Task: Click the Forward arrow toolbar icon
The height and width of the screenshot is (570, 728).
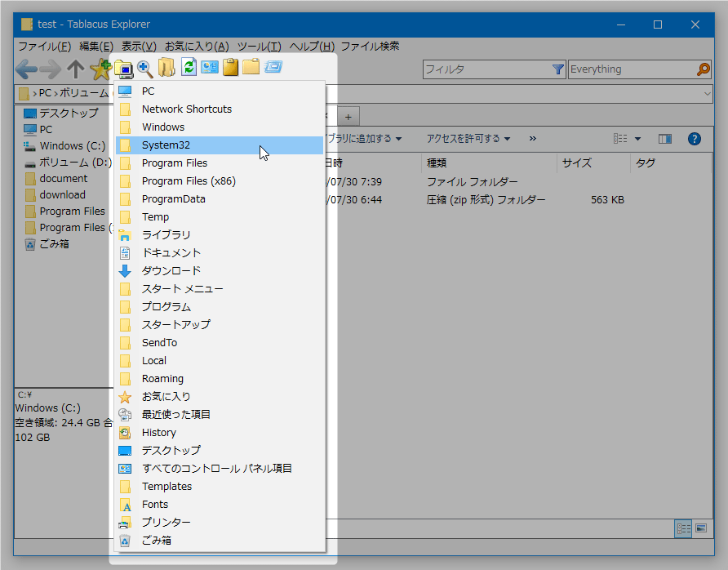Action: pos(50,69)
